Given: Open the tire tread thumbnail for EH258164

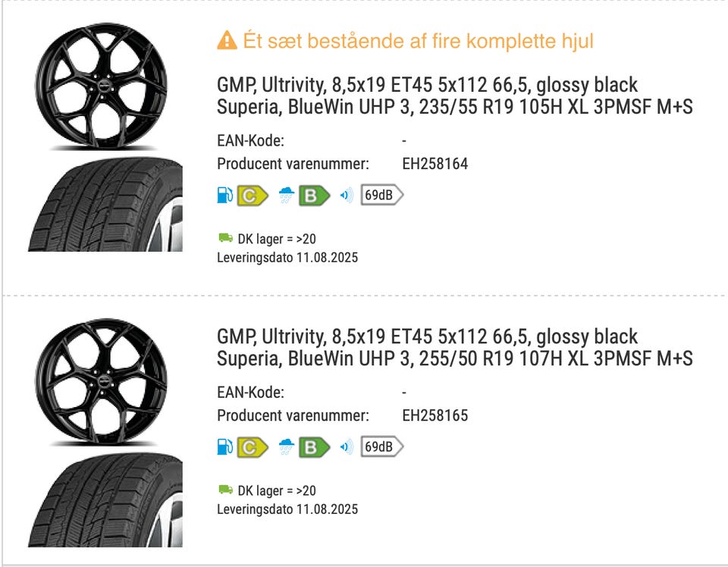Looking at the screenshot, I should coord(105,205).
